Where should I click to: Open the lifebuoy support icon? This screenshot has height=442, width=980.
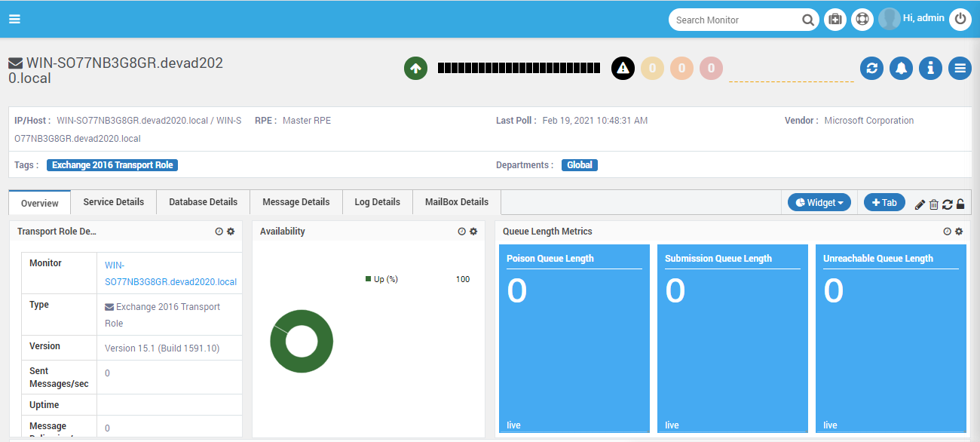tap(862, 20)
